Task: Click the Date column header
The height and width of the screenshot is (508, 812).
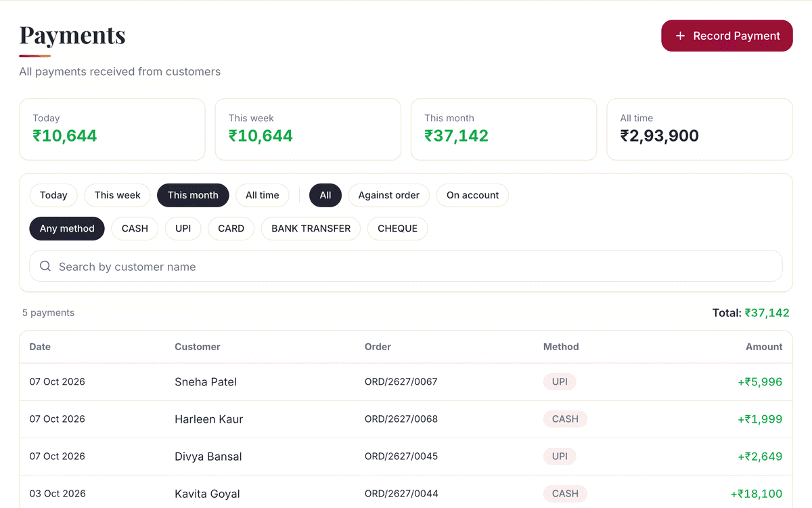Action: (40, 347)
